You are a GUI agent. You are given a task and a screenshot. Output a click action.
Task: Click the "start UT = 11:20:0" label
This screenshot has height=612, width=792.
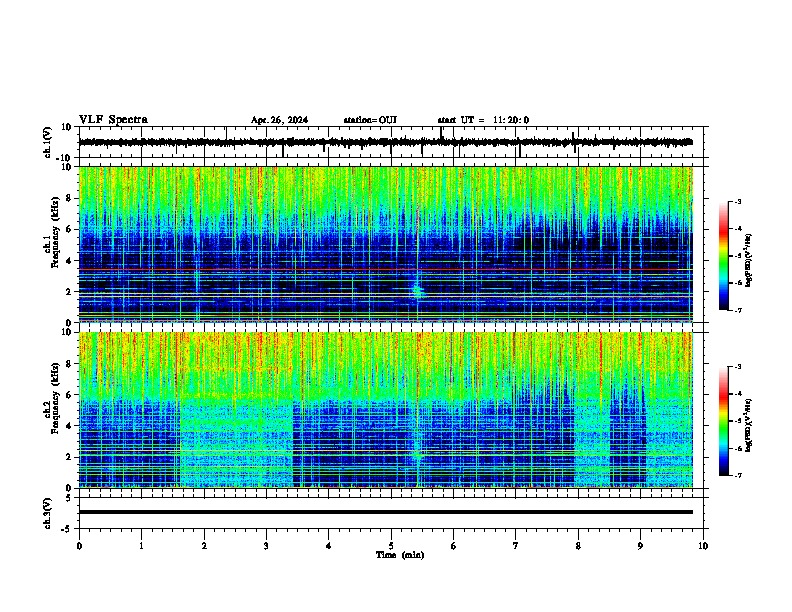tap(483, 120)
